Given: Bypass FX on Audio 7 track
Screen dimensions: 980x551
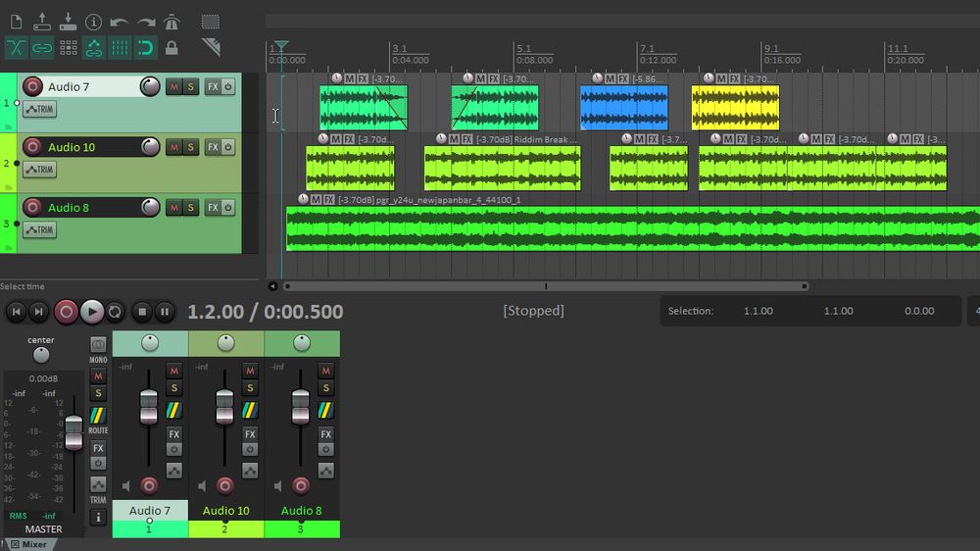Looking at the screenshot, I should point(228,87).
